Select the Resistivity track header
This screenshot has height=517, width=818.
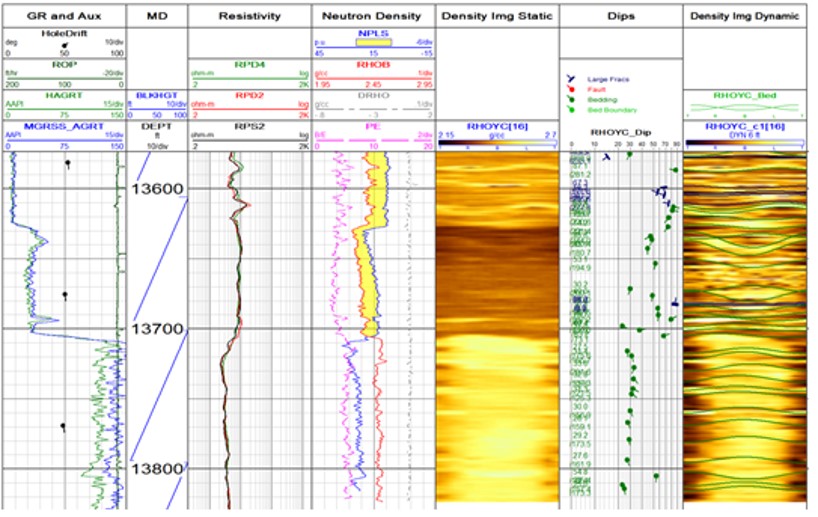click(x=249, y=17)
